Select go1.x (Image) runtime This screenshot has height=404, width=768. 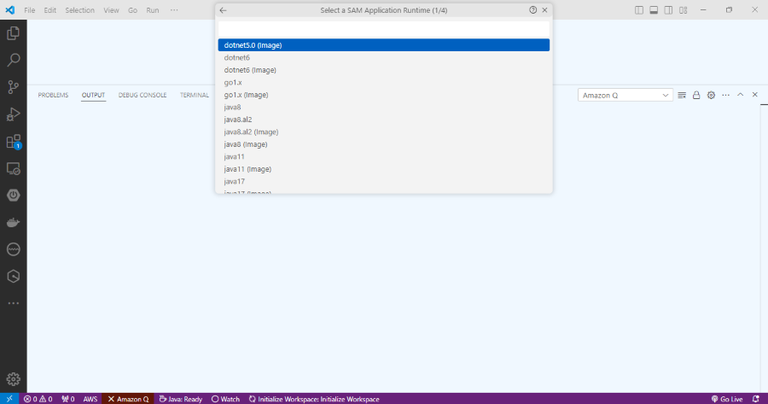(x=384, y=95)
